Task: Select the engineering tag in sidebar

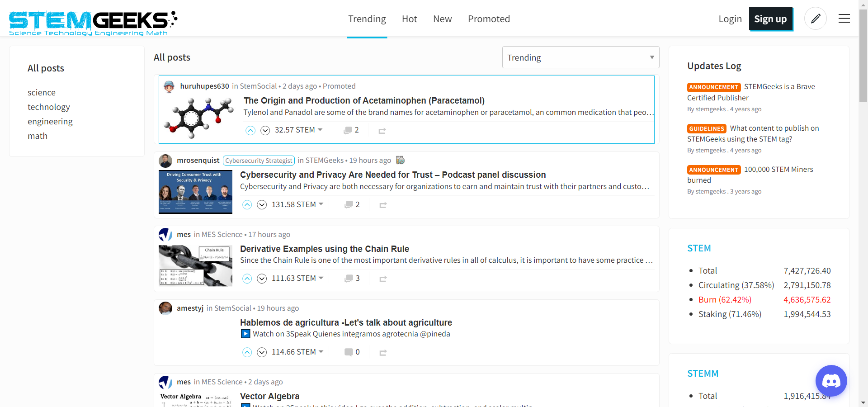Action: click(50, 121)
